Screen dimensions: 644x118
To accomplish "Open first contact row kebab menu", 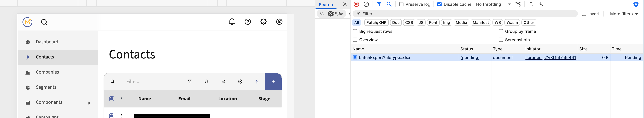I will pos(121,116).
